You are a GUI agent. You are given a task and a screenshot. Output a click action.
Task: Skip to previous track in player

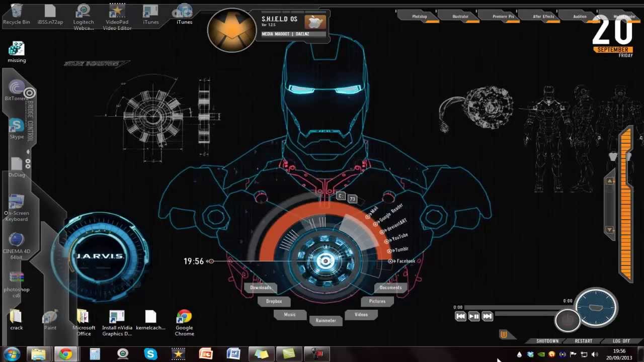460,316
